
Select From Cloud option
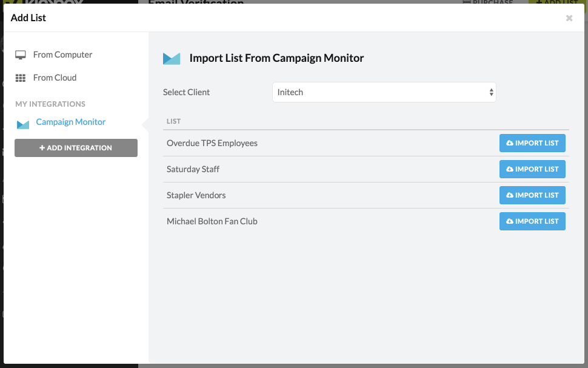pyautogui.click(x=55, y=78)
